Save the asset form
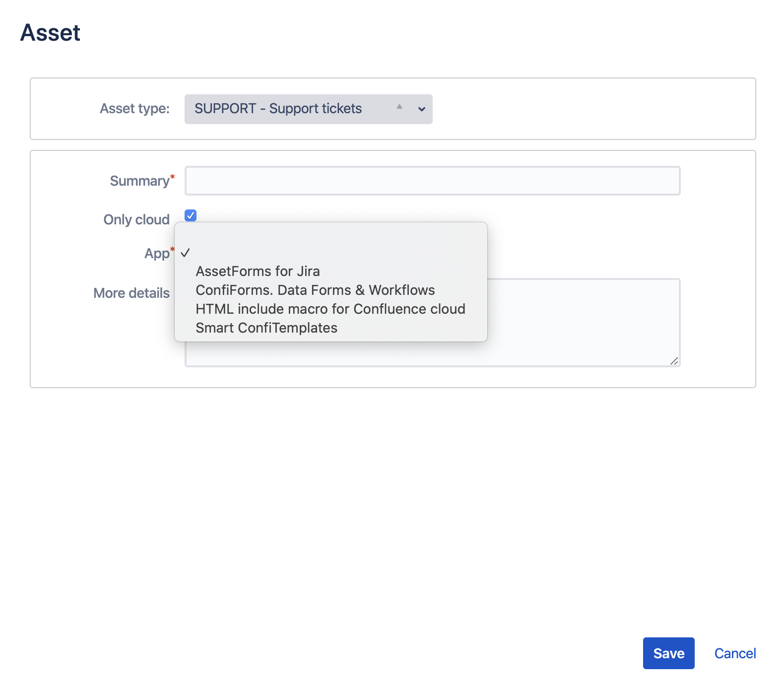 coord(668,653)
